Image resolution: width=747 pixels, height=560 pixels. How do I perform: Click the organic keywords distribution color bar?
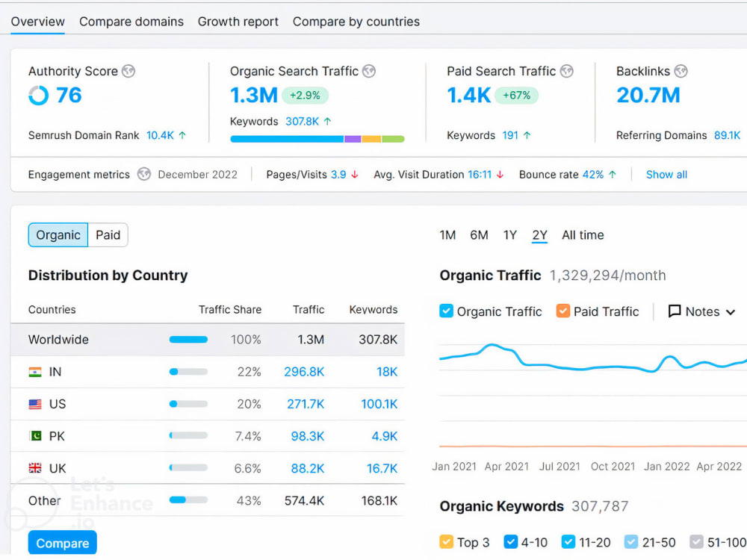[317, 139]
